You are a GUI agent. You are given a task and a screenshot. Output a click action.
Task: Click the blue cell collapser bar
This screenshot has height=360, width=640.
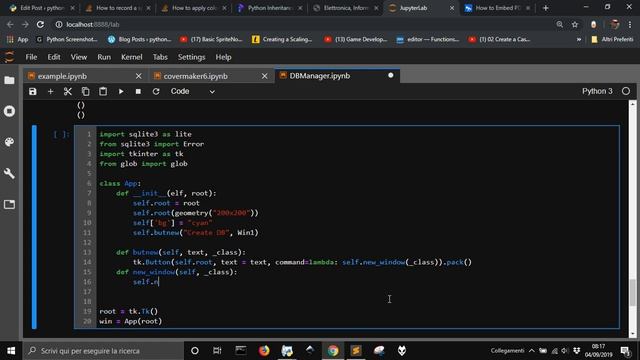coord(35,227)
